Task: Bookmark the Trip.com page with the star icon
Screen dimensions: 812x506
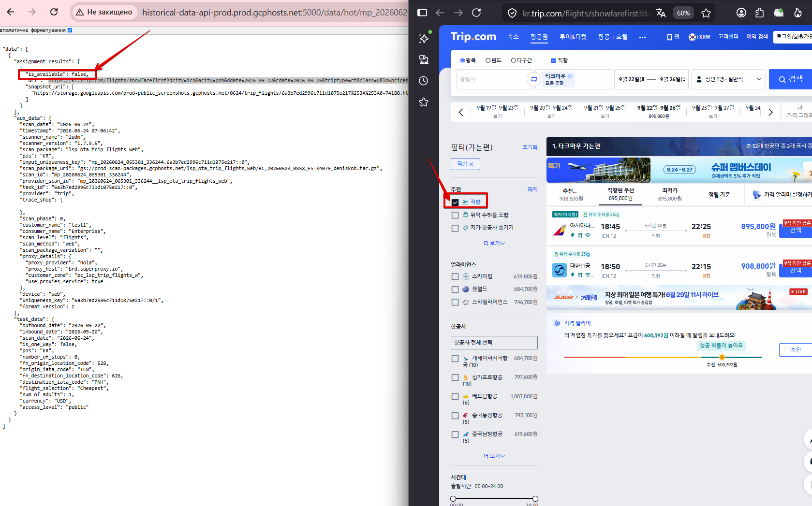Action: (706, 13)
